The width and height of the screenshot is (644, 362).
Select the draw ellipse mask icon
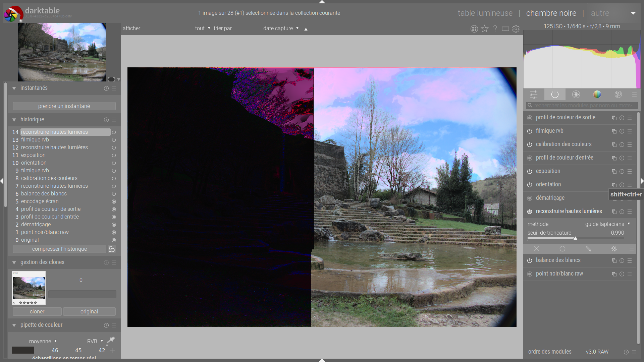(x=562, y=249)
